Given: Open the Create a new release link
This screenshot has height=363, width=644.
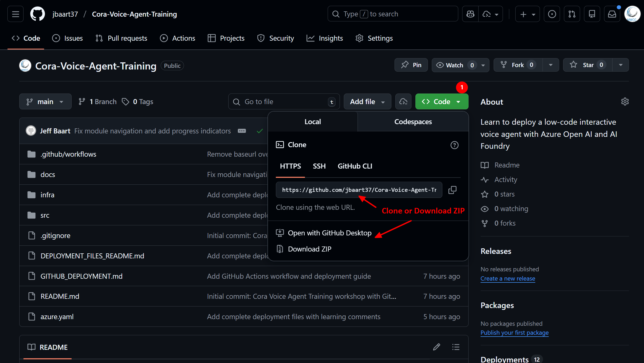Looking at the screenshot, I should coord(508,278).
